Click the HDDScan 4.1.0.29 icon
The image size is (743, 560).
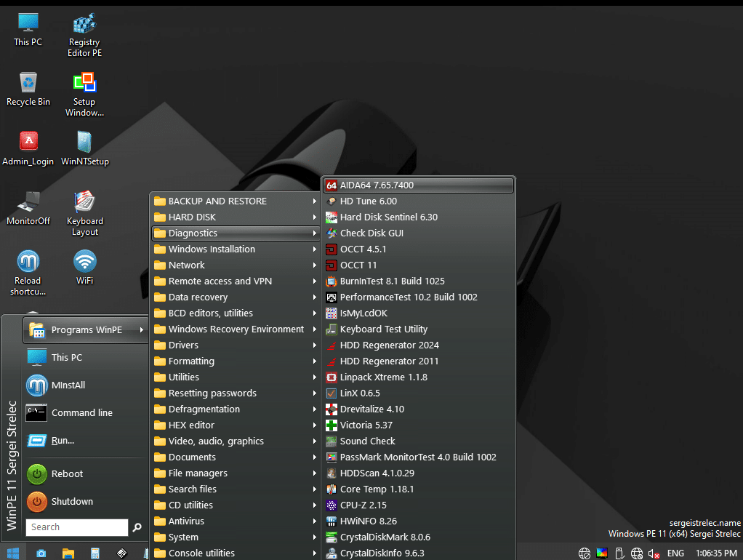[x=332, y=473]
